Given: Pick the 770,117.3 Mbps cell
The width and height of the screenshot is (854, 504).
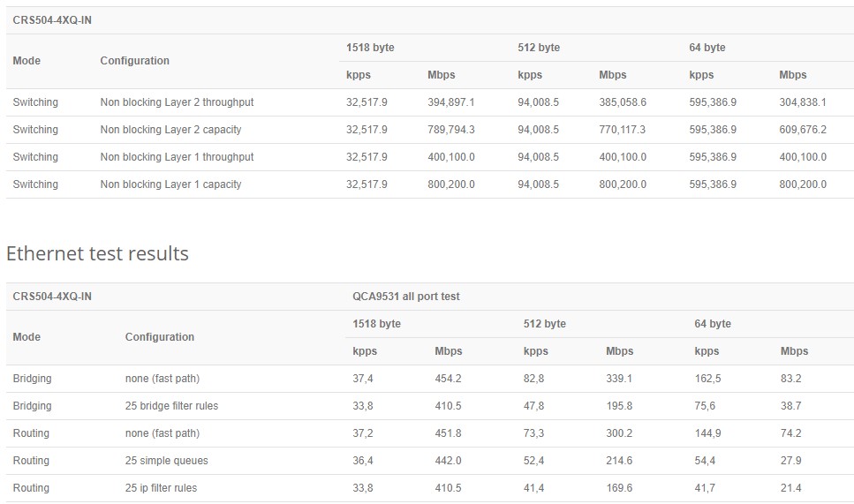Looking at the screenshot, I should coord(623,130).
